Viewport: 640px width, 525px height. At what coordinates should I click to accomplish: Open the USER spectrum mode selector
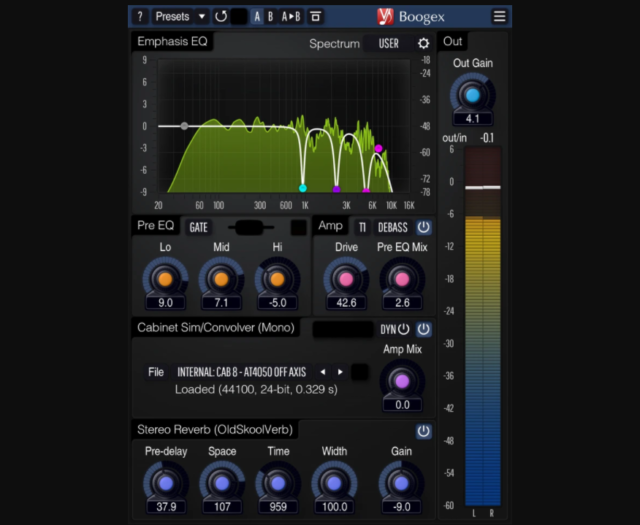pyautogui.click(x=388, y=44)
